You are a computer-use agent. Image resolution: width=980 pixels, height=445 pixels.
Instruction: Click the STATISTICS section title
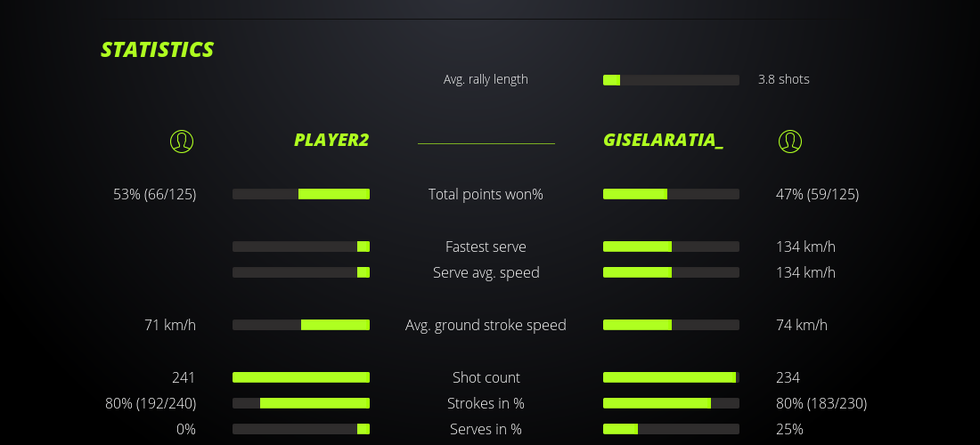pyautogui.click(x=157, y=50)
